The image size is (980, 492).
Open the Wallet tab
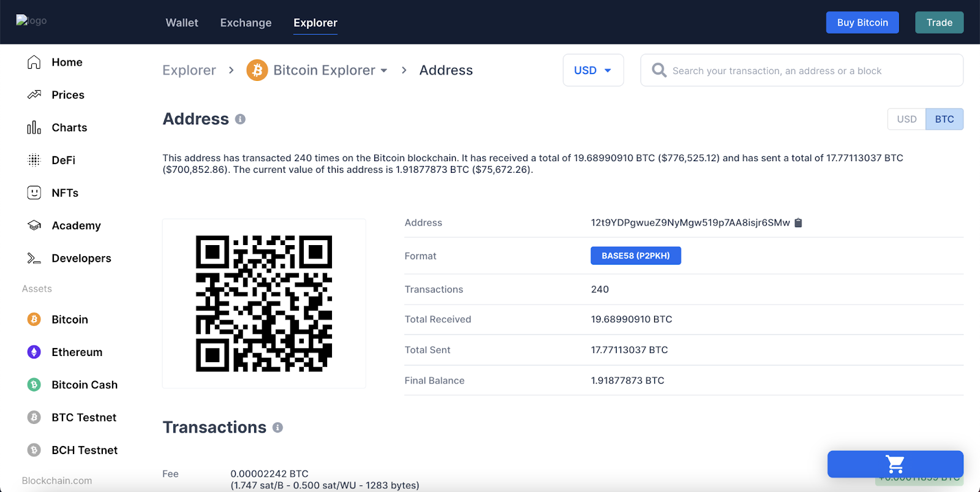(182, 23)
